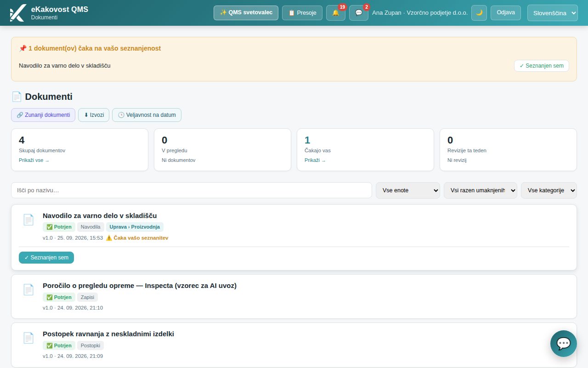Click the Navodila category tag
The width and height of the screenshot is (588, 368).
click(x=90, y=227)
